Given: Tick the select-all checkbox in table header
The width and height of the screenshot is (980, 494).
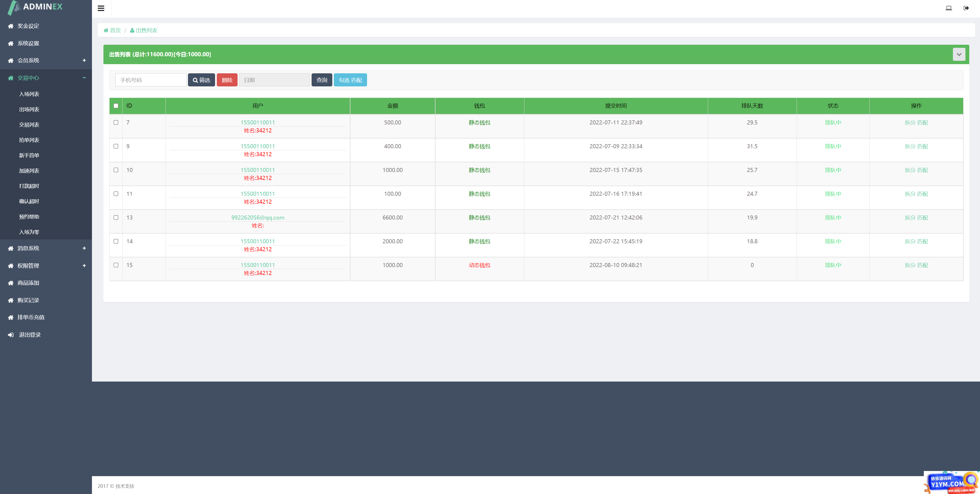Looking at the screenshot, I should point(116,106).
